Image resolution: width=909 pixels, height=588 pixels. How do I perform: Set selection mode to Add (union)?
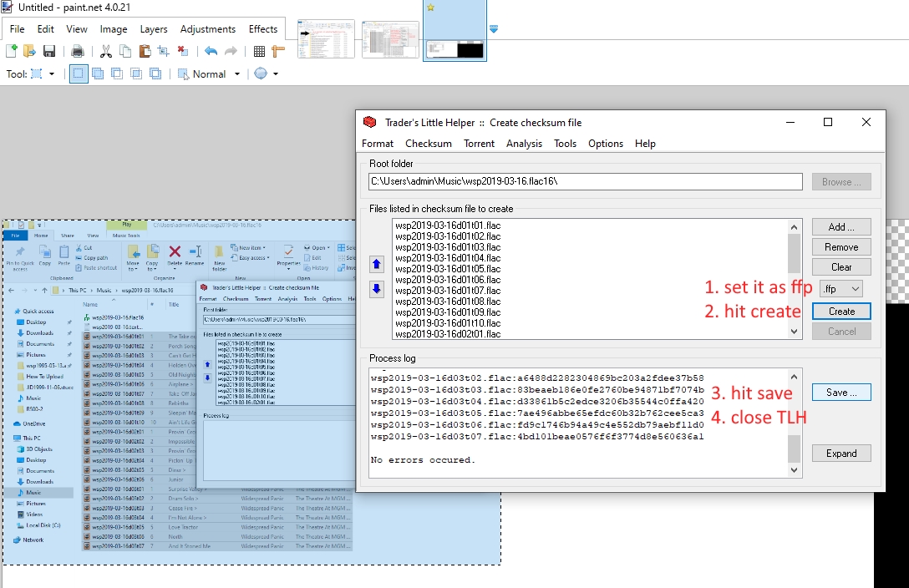[98, 74]
